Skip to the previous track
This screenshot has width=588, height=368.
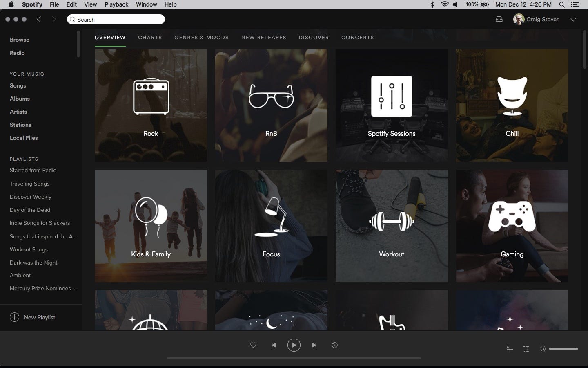point(274,345)
